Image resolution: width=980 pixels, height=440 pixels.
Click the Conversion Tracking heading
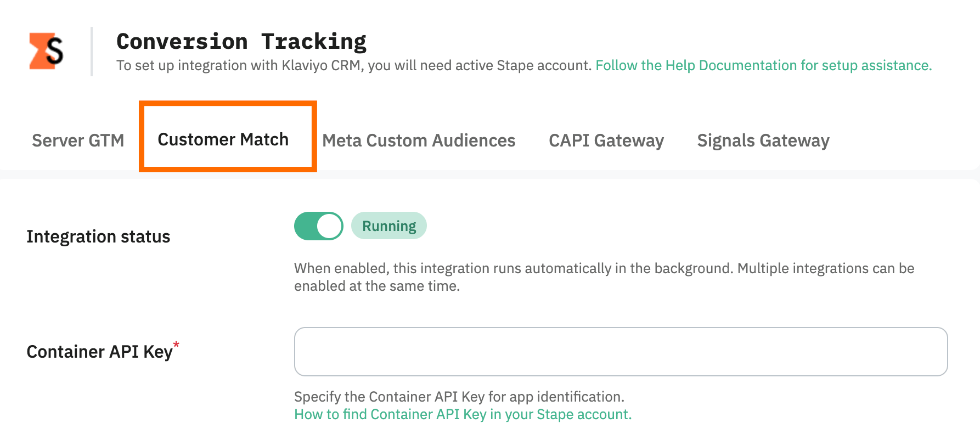click(241, 42)
